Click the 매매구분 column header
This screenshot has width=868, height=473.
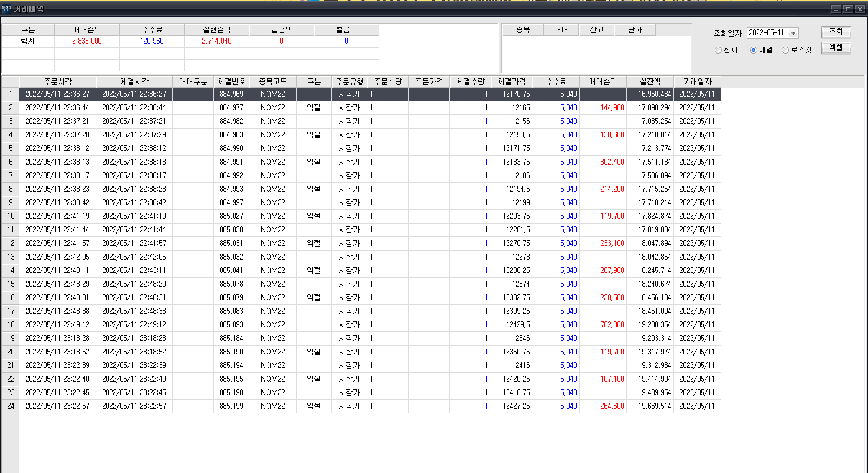pos(193,81)
